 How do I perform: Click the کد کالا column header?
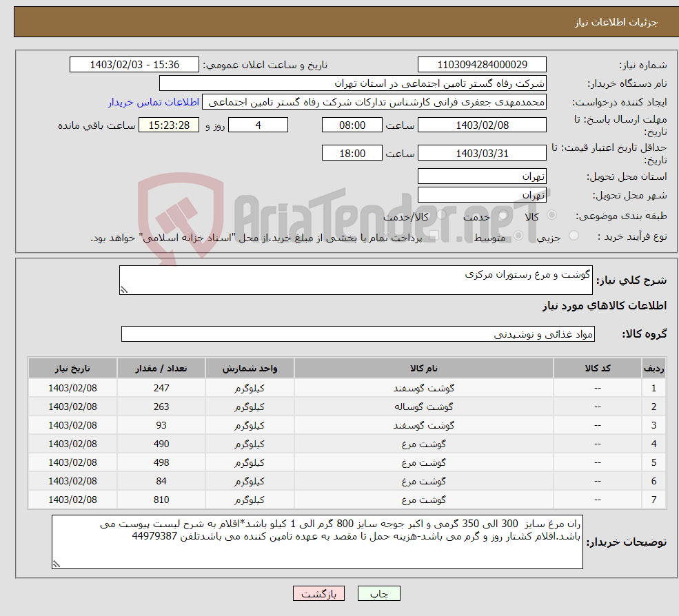click(598, 369)
